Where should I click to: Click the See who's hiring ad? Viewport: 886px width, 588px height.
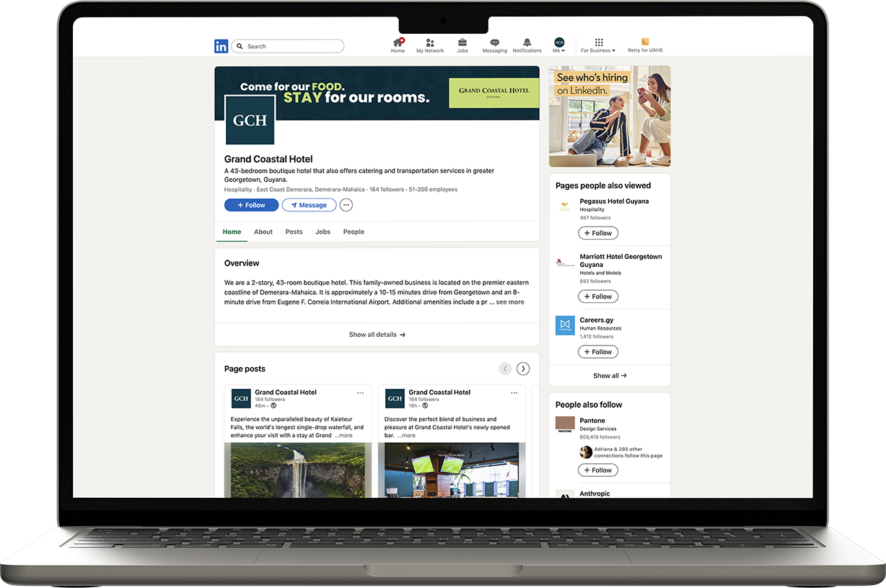click(x=610, y=116)
